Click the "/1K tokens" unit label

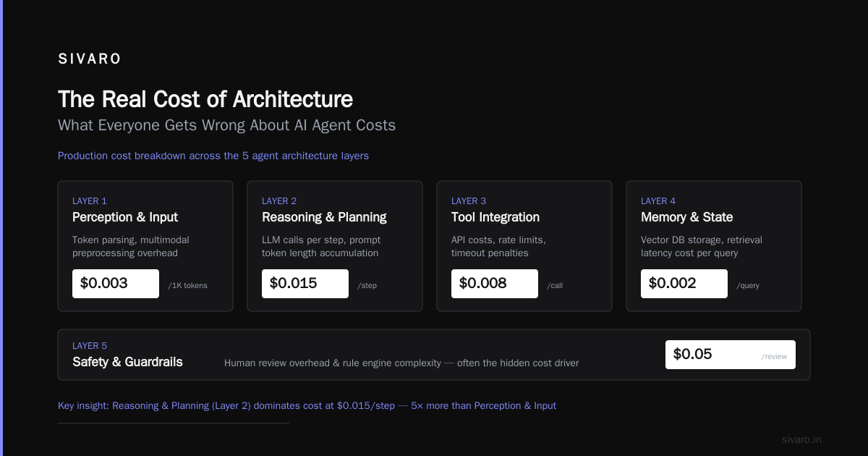pyautogui.click(x=187, y=286)
